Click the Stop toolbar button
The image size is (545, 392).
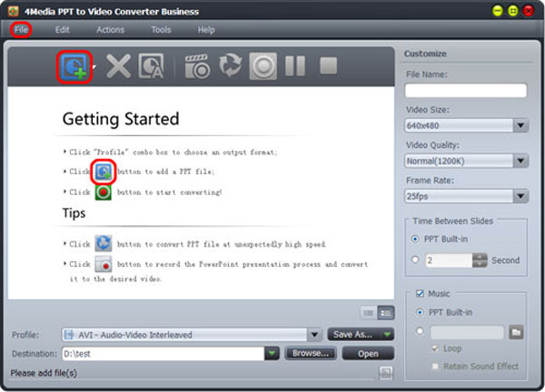point(328,65)
